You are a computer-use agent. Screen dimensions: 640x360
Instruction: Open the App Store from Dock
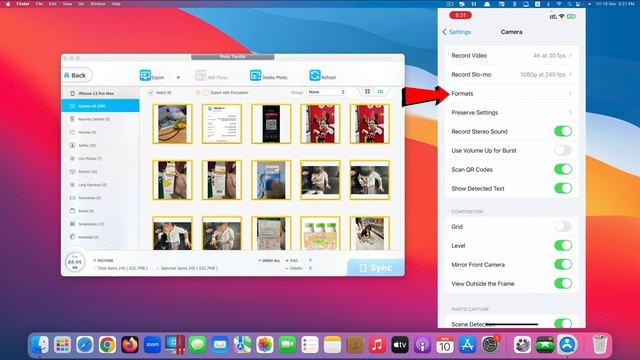coord(467,345)
